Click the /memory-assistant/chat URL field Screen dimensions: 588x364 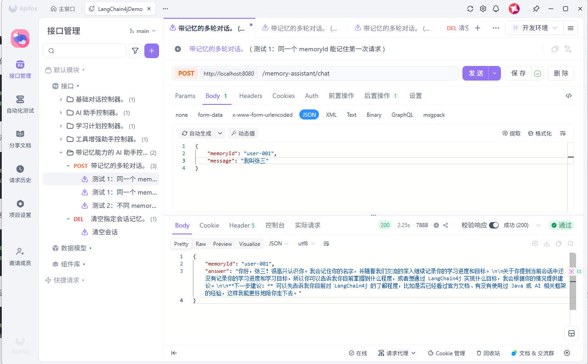pos(358,73)
